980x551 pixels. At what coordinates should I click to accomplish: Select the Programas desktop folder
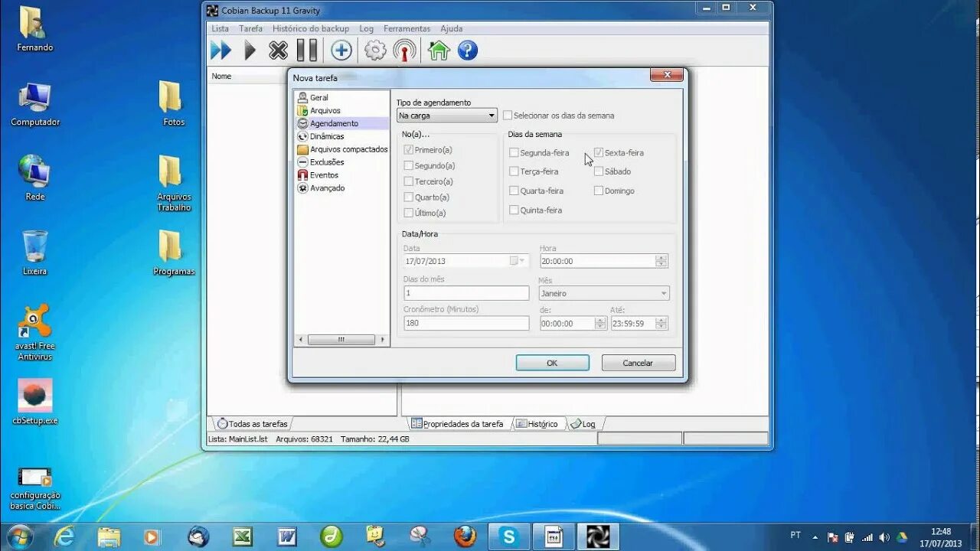tap(173, 253)
